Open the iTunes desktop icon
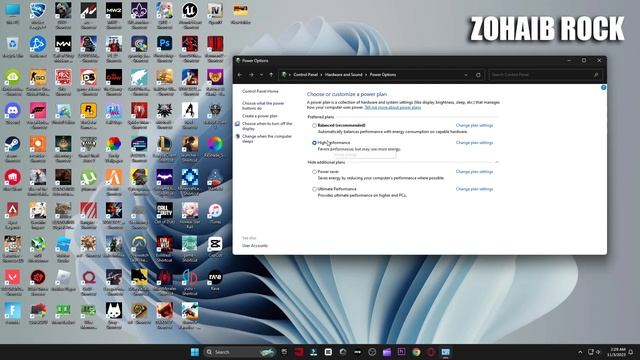This screenshot has height=360, width=640. (x=215, y=214)
